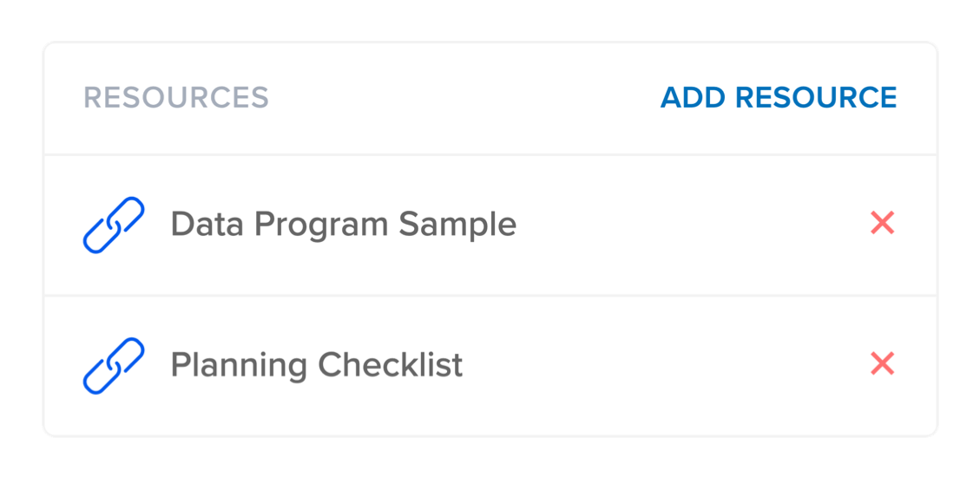
Task: Click the blue ADD RESOURCE text
Action: (x=778, y=97)
